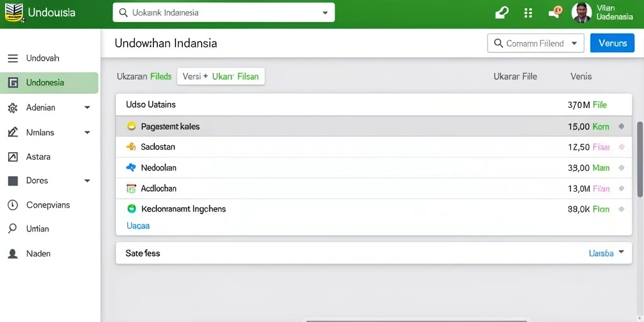Select the Saclostan row
Viewport: 644px width, 322px height.
pos(374,147)
